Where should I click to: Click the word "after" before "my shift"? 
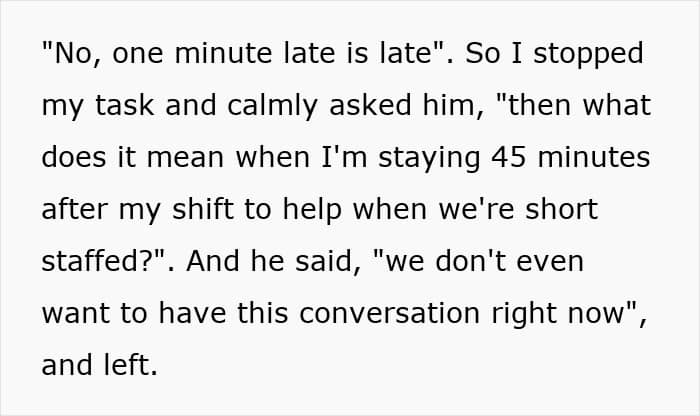74,209
